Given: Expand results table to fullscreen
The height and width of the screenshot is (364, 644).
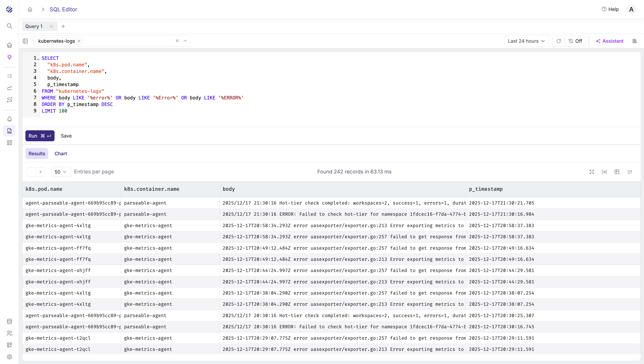Looking at the screenshot, I should click(591, 172).
